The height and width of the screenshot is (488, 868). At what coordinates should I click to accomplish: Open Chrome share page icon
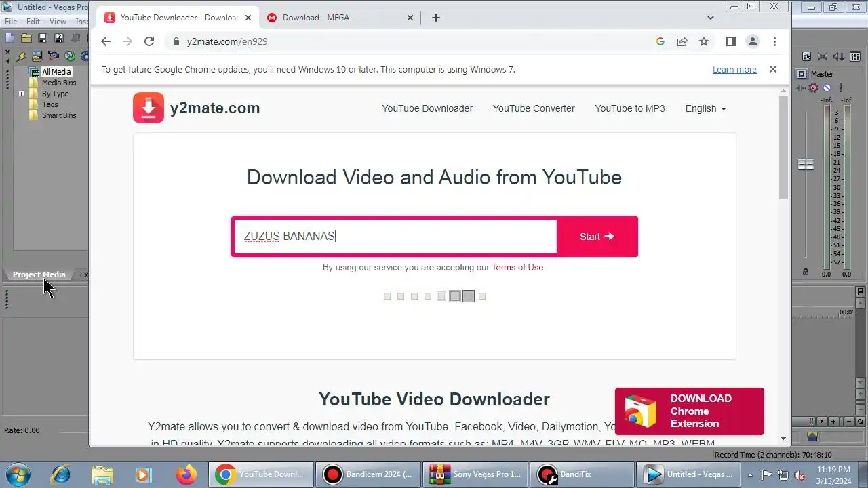[682, 41]
